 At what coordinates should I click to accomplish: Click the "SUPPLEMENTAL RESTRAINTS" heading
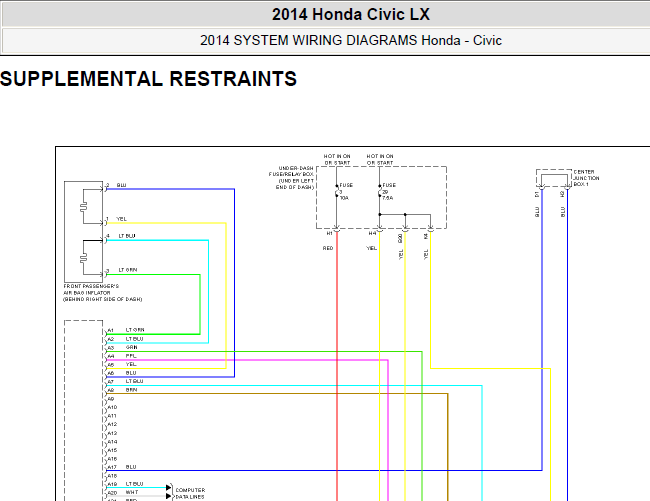point(148,79)
